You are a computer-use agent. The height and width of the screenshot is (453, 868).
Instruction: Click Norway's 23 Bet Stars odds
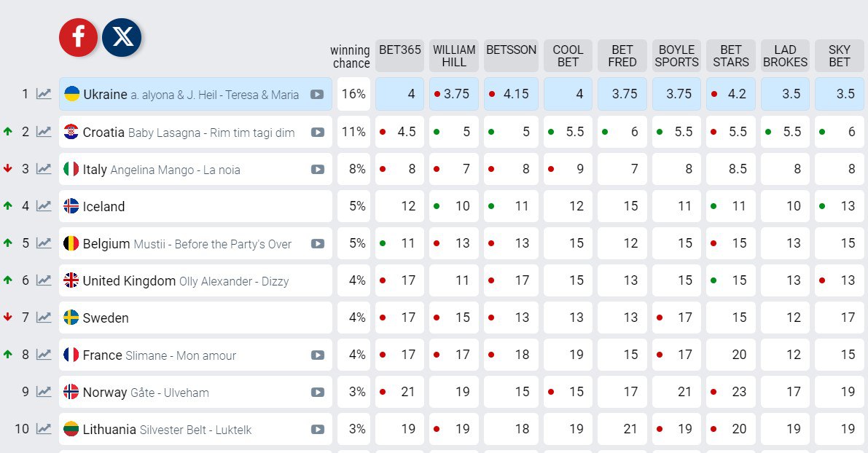tap(731, 392)
